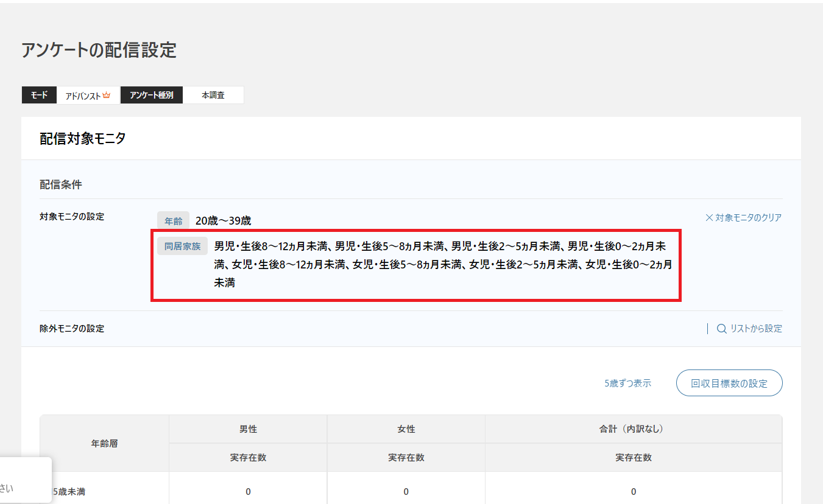Screen dimensions: 823x504
Task: Open リストから設定 for excluded monitors
Action: [x=749, y=329]
